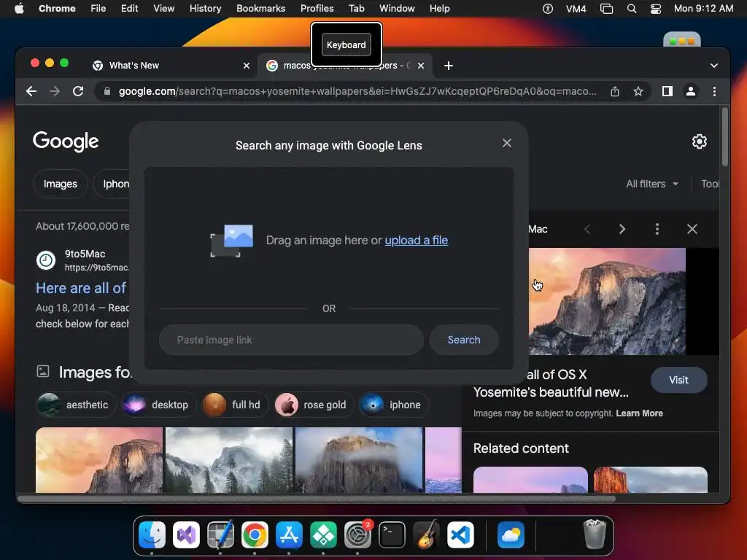Open the File menu
Screen dimensions: 747x560
(98, 9)
